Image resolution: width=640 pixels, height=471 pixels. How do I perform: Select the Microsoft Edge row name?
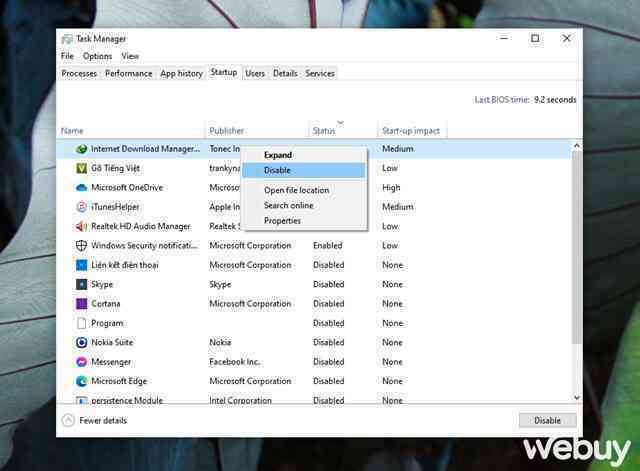(x=119, y=381)
